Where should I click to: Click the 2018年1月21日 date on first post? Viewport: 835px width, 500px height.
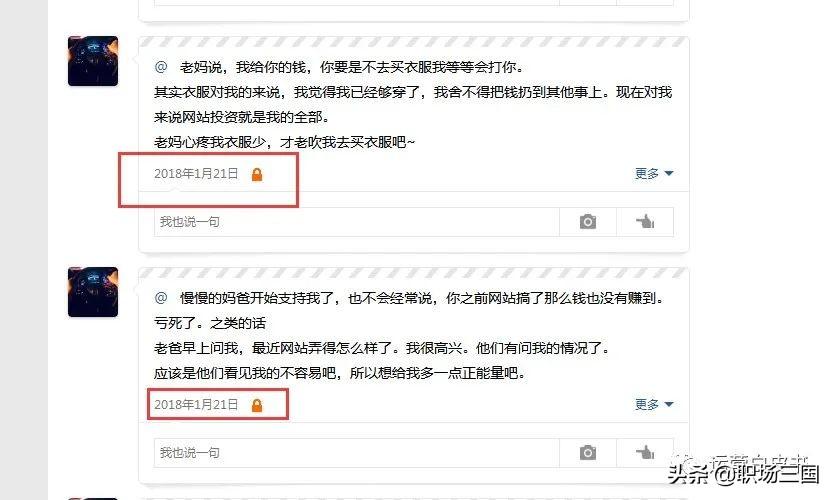pos(196,174)
